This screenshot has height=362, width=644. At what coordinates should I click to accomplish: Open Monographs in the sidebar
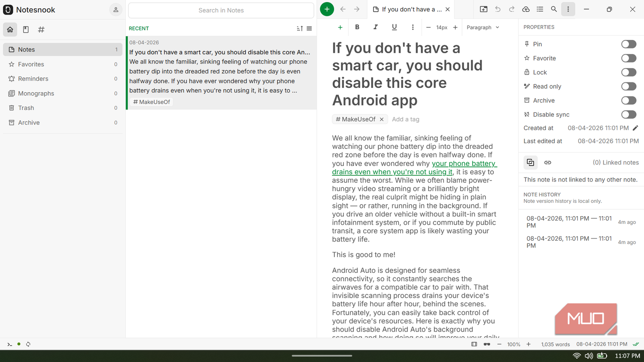pos(63,94)
